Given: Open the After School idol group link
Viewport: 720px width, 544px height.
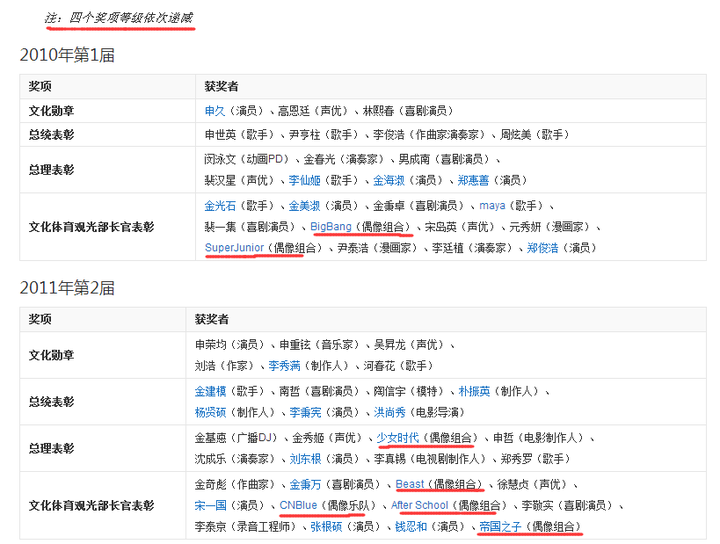Looking at the screenshot, I should pos(420,505).
